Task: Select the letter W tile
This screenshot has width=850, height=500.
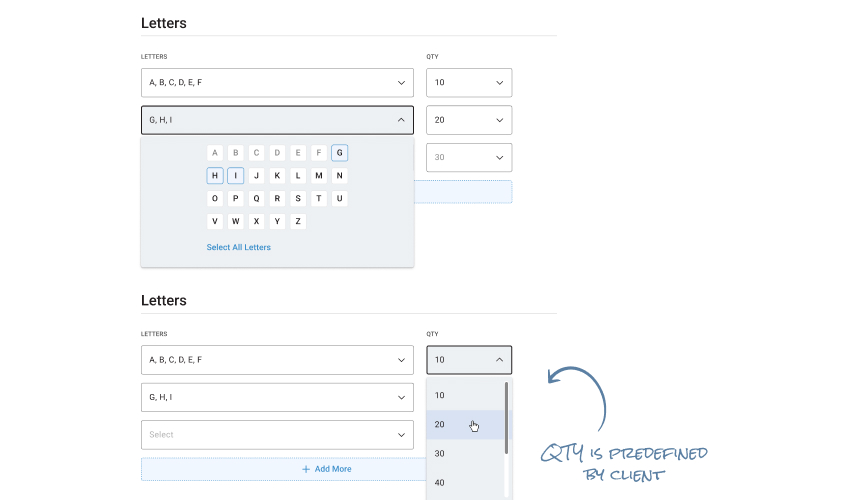Action: [x=235, y=221]
